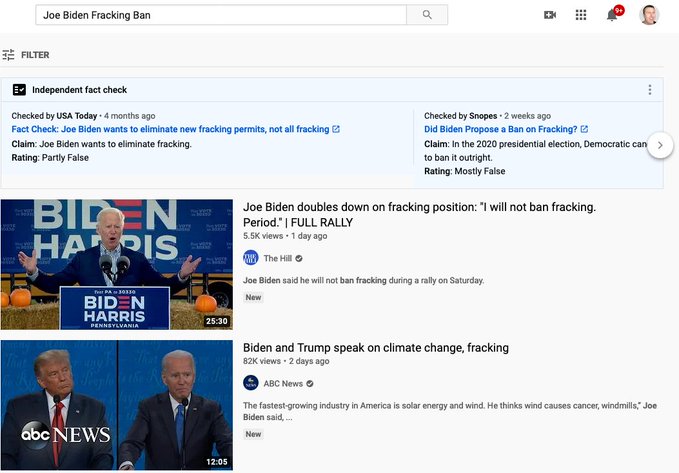
Task: Go to ABC News channel name
Action: click(283, 383)
